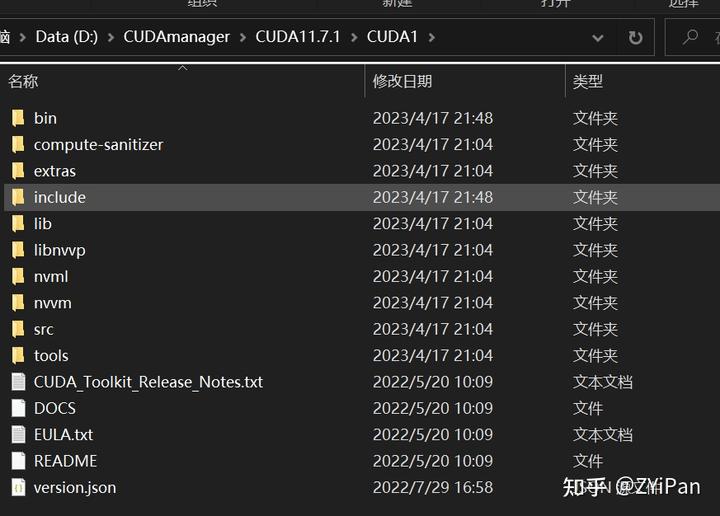Select the CUDA_Toolkit_Release_Notes.txt file icon
This screenshot has height=516, width=720.
point(18,382)
